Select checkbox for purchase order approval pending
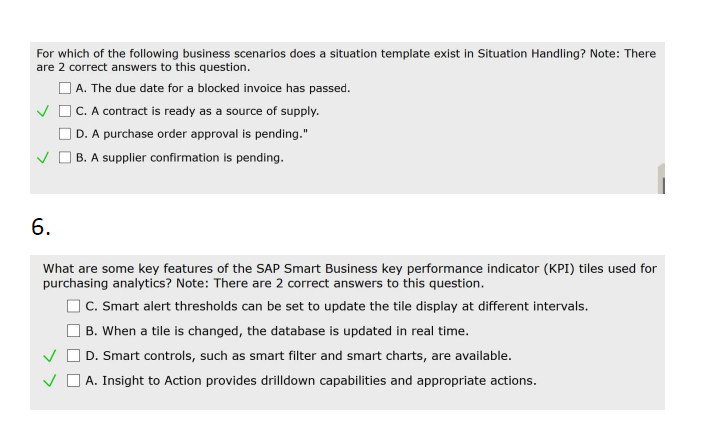This screenshot has width=709, height=424. tap(66, 134)
